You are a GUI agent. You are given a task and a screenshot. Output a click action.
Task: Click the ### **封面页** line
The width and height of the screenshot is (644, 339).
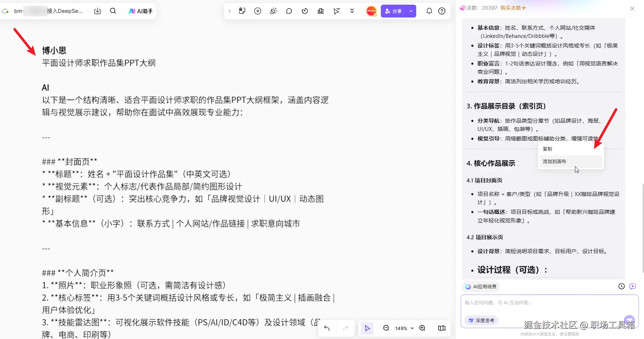69,162
